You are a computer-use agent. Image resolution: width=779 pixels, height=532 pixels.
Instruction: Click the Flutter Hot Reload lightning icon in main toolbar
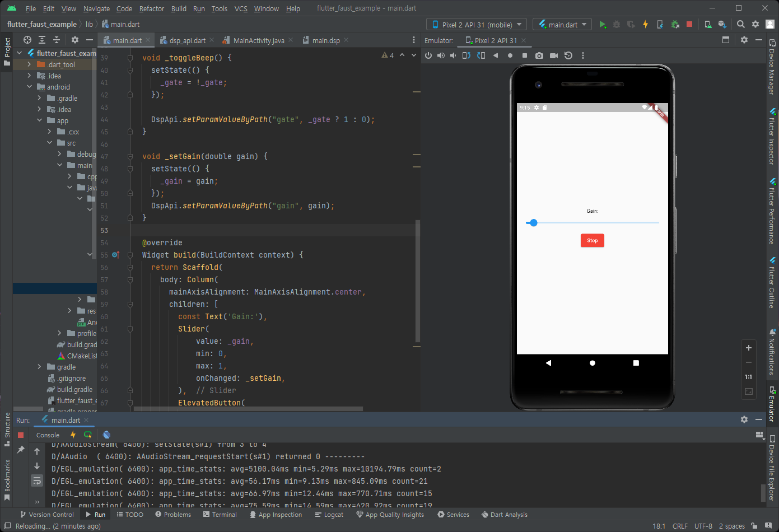tap(645, 24)
